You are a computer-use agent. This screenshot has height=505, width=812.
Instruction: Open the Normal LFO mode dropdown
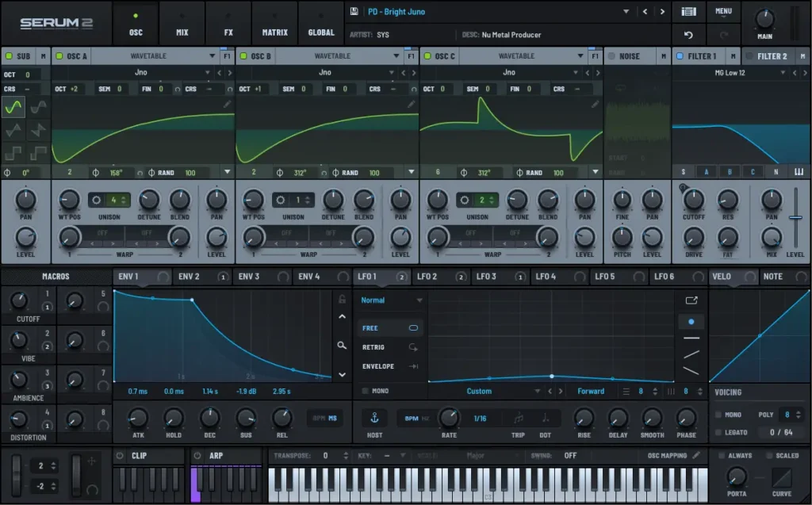(x=389, y=300)
